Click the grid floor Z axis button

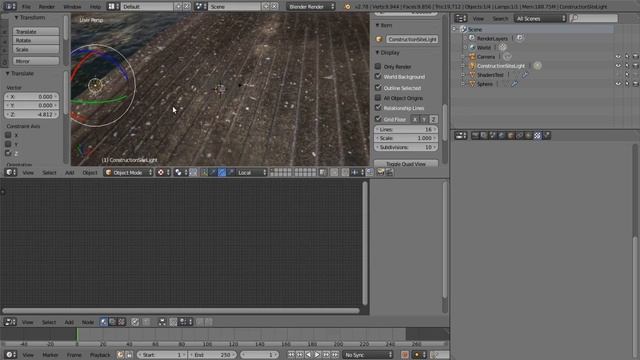point(433,119)
